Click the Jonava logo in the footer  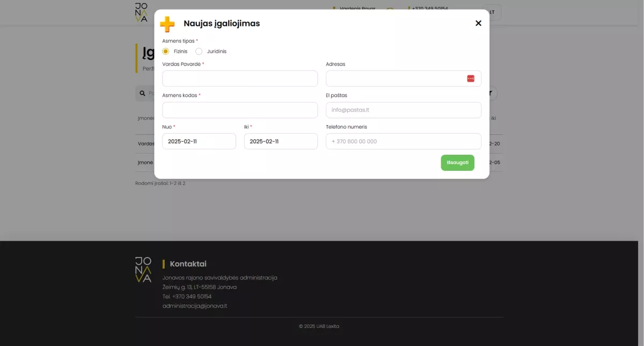coord(142,269)
